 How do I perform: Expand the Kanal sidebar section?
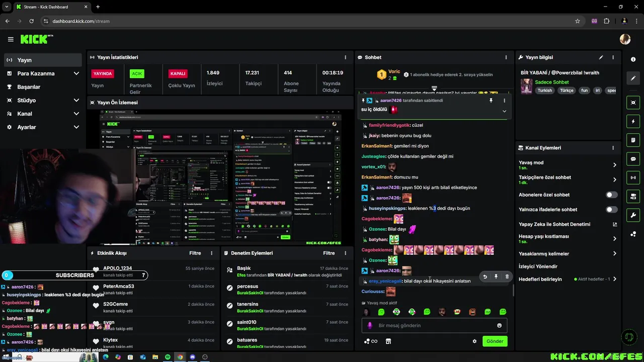(x=43, y=114)
